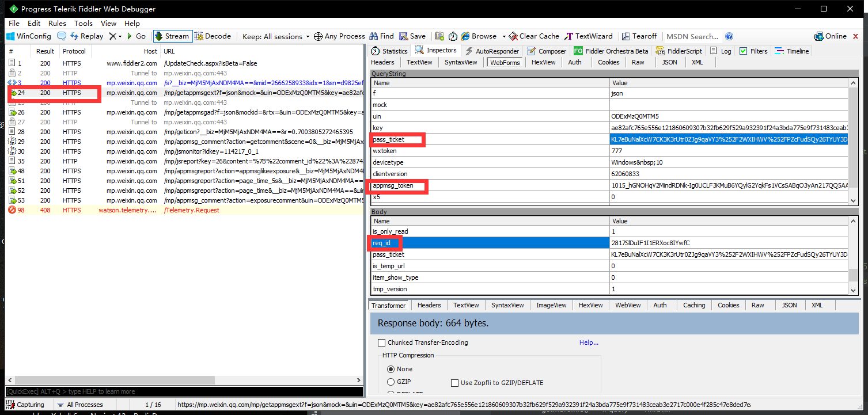Click the blue help question icon

pyautogui.click(x=729, y=36)
